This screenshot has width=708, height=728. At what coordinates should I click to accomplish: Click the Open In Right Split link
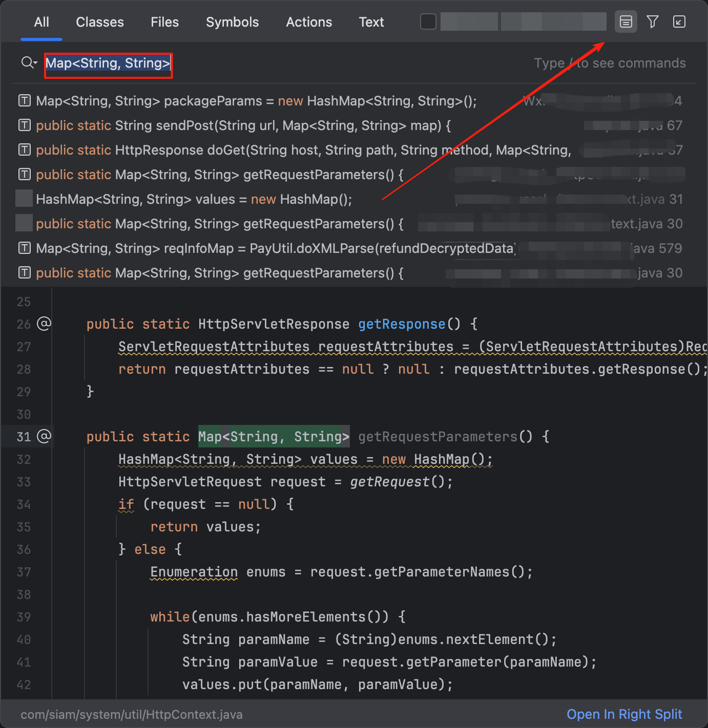[624, 714]
